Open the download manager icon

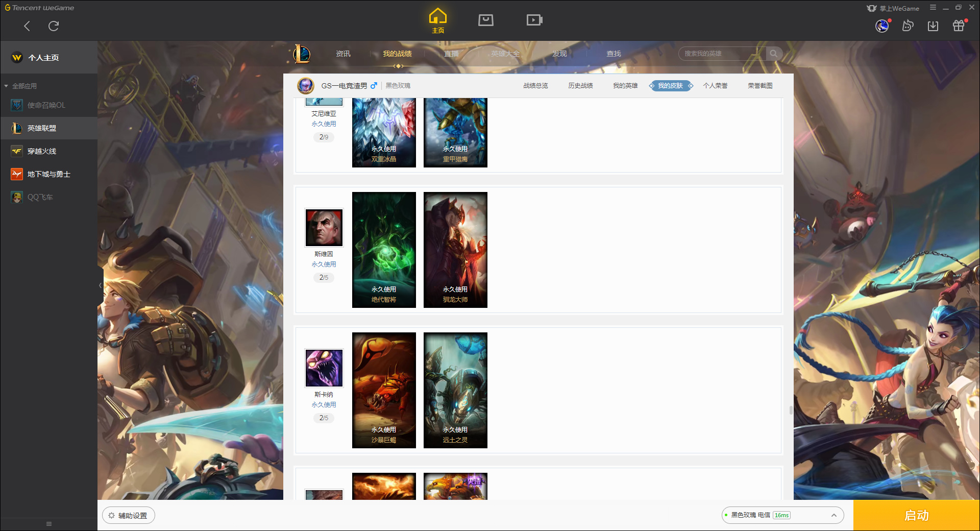pyautogui.click(x=933, y=26)
